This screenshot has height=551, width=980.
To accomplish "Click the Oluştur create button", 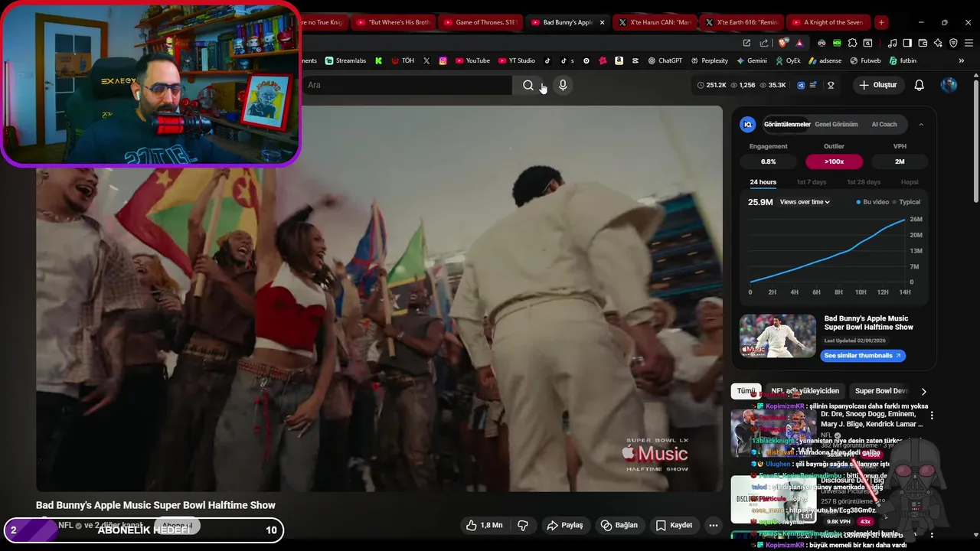I will coord(878,85).
